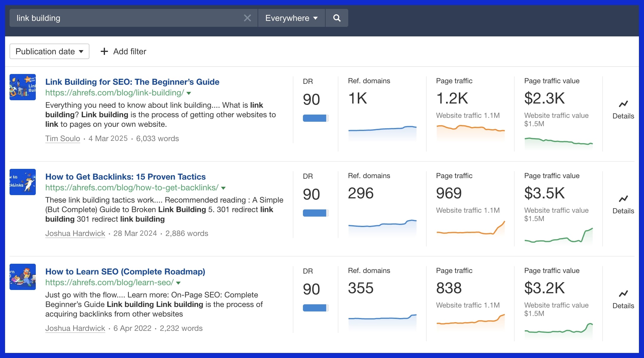This screenshot has width=644, height=358.
Task: Open ahrefs.com/blog/link-building/ URL
Action: click(114, 93)
